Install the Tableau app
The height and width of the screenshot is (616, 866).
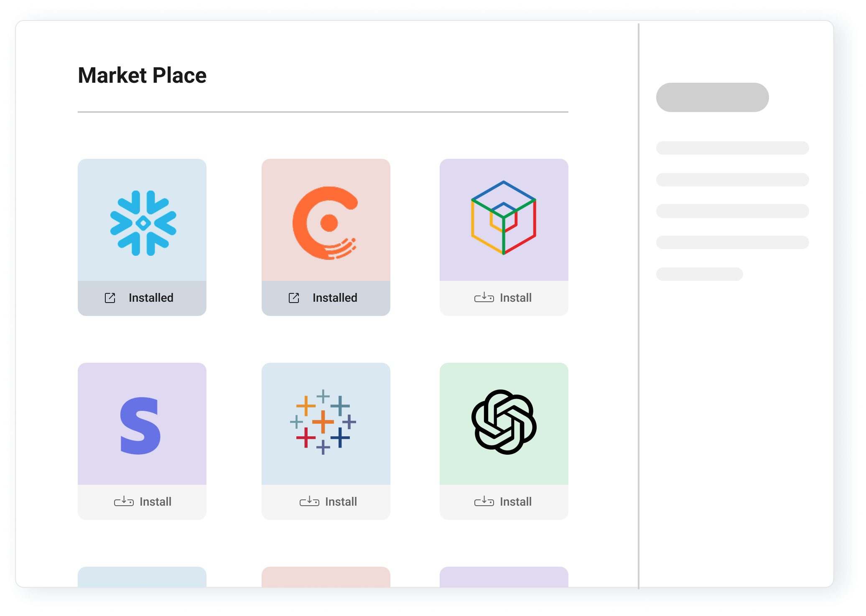[326, 502]
